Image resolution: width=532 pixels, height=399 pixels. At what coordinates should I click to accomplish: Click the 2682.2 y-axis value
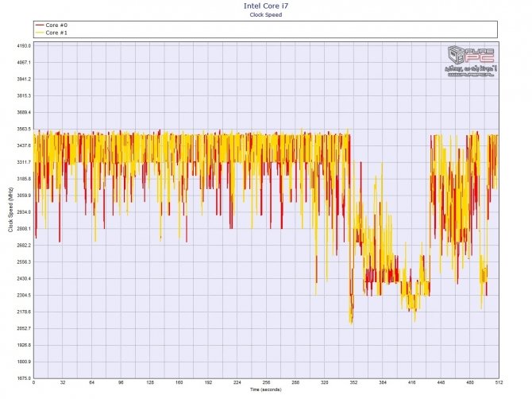point(24,246)
